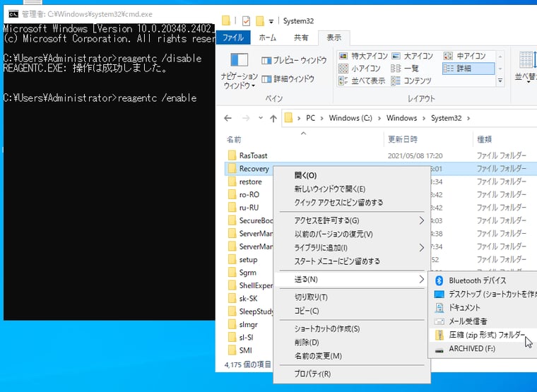Image resolution: width=537 pixels, height=392 pixels.
Task: Go up one folder level arrow
Action: 273,119
